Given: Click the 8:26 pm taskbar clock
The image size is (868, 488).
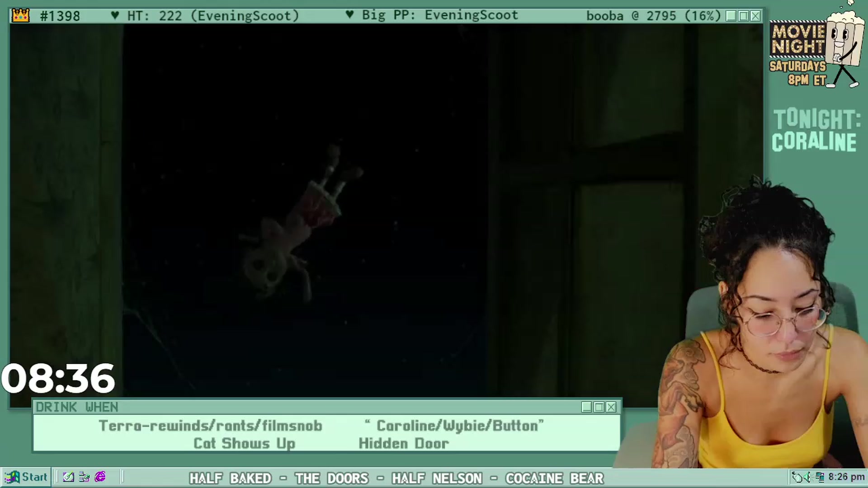Looking at the screenshot, I should click(846, 477).
